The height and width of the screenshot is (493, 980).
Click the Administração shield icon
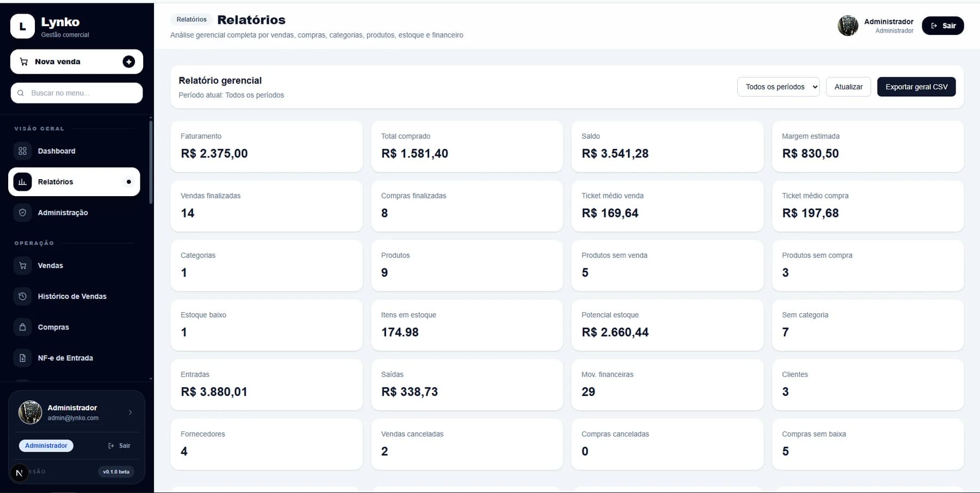pyautogui.click(x=22, y=212)
